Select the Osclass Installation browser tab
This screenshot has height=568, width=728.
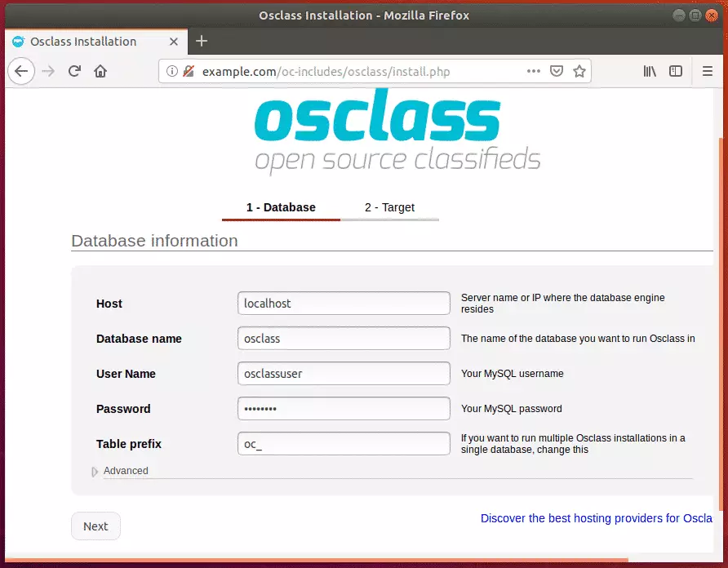[x=96, y=42]
